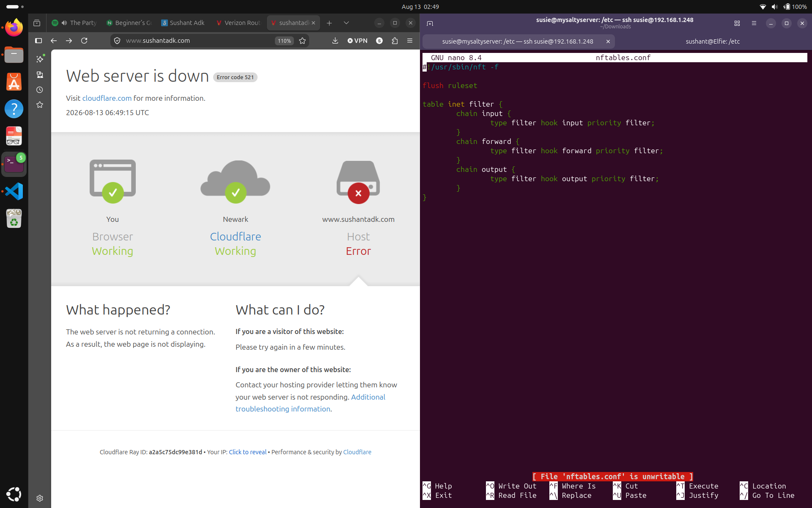Open terminal hamburger menu
812x508 pixels.
(x=754, y=23)
